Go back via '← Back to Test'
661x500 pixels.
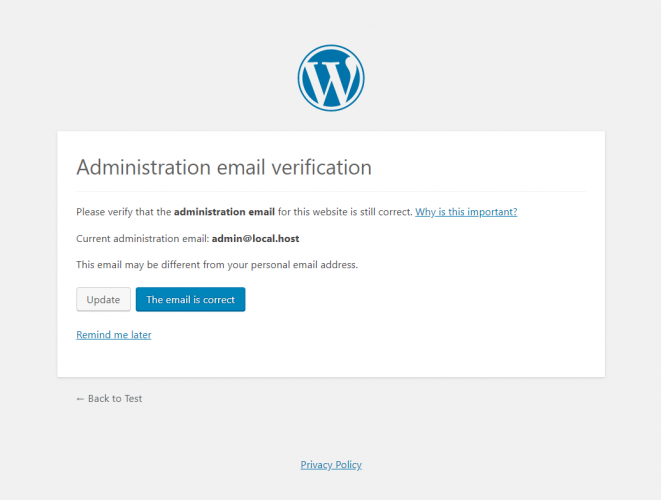pyautogui.click(x=109, y=398)
